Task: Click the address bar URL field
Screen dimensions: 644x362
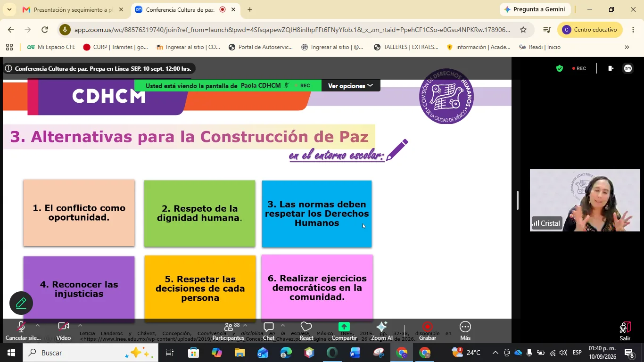Action: (x=292, y=30)
